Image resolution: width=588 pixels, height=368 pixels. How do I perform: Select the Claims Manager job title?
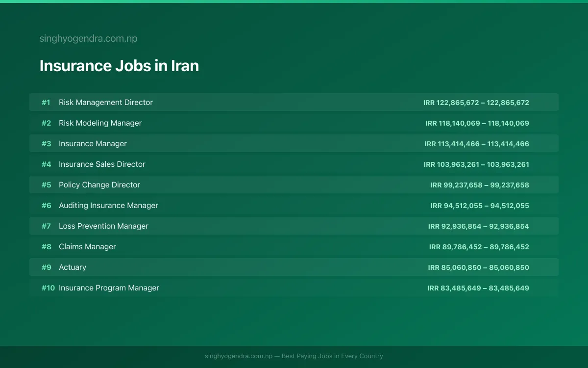click(x=87, y=247)
